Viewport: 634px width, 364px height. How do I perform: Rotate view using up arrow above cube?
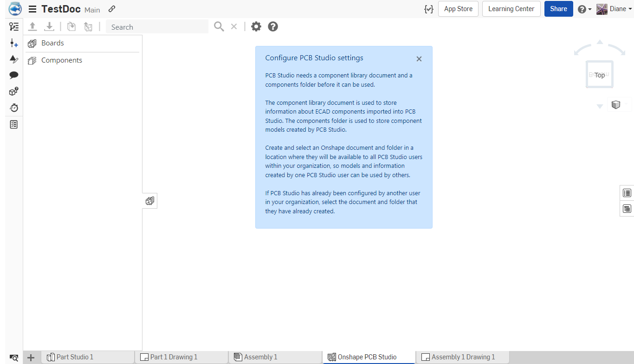click(600, 42)
